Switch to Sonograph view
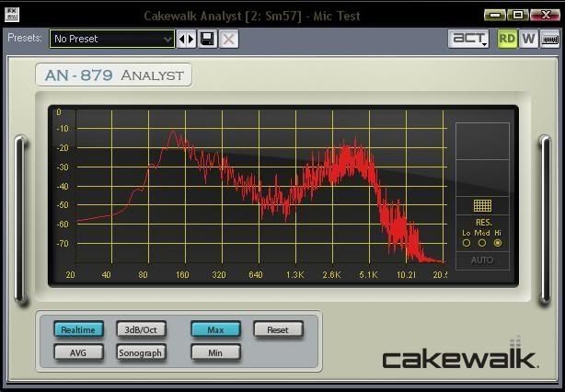The width and height of the screenshot is (565, 392). tap(141, 352)
